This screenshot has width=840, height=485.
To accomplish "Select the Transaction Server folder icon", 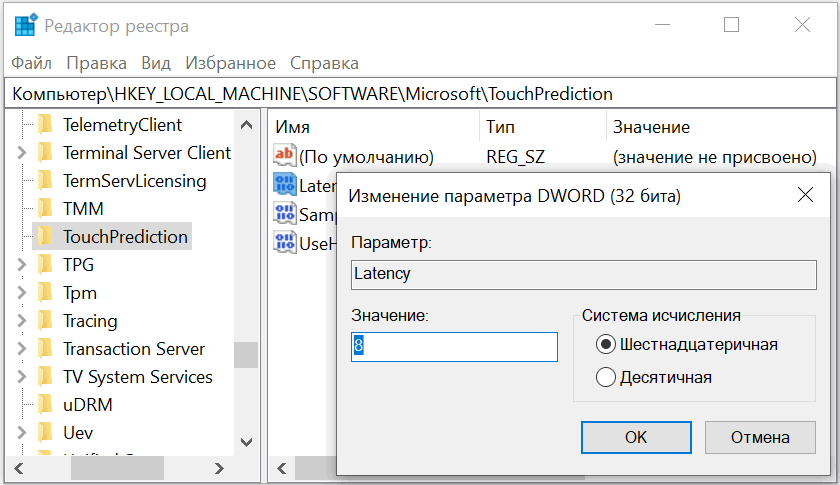I will pyautogui.click(x=46, y=348).
